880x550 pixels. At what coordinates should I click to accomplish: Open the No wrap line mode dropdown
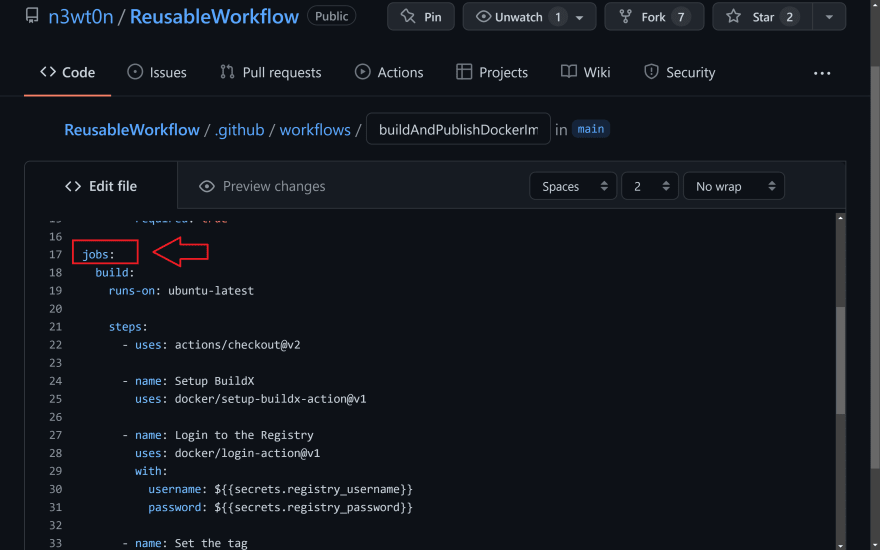click(x=734, y=186)
